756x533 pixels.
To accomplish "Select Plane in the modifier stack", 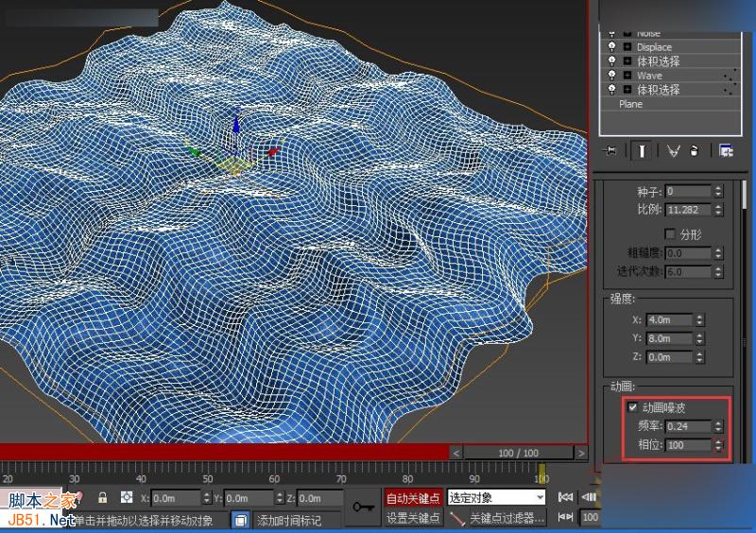I will point(630,104).
